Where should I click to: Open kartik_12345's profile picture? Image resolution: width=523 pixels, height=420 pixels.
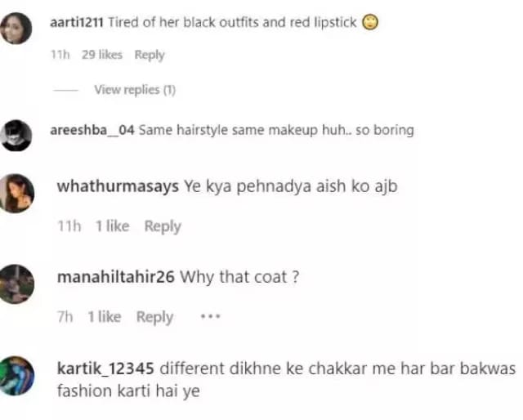[16, 376]
